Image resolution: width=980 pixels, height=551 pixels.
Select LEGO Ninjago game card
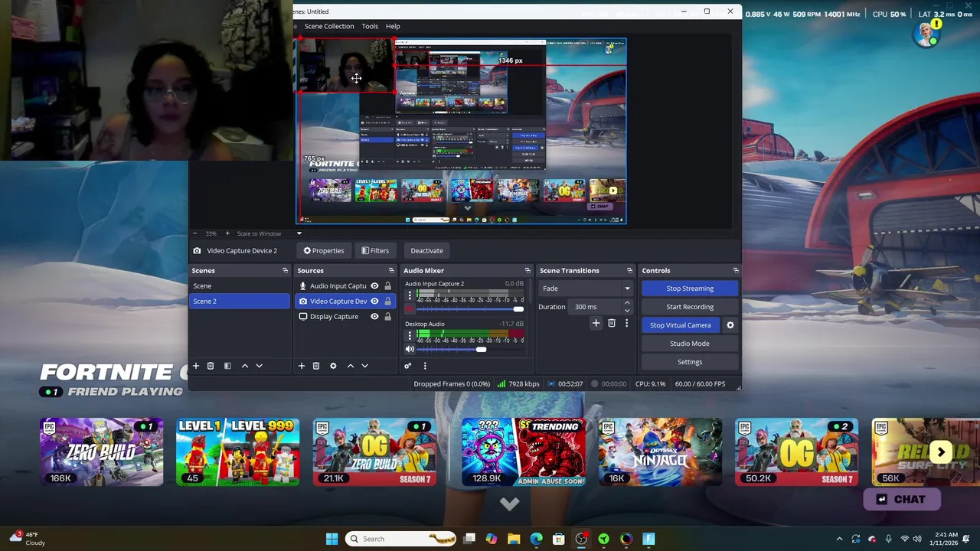[x=660, y=452]
